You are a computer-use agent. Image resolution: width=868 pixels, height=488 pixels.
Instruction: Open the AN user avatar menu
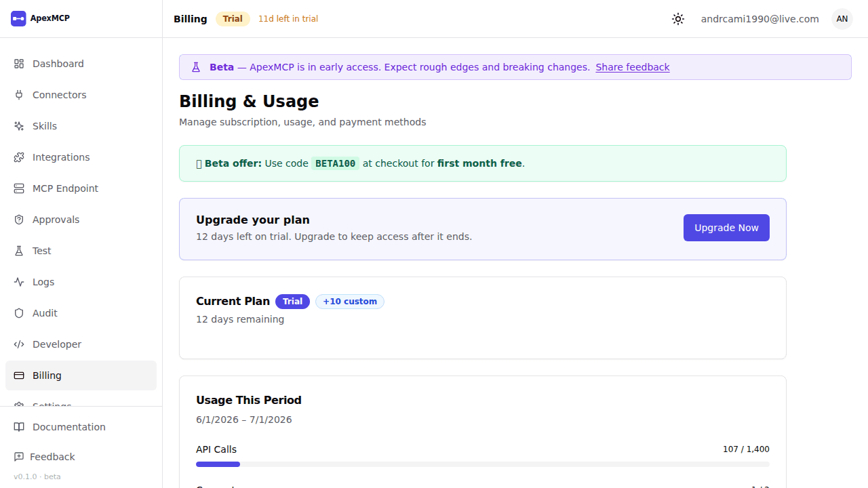click(x=842, y=19)
